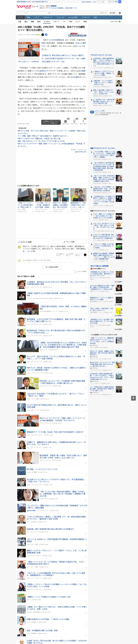The image size is (138, 644).
Task: Open the settings gear icon
Action: coord(120,13)
